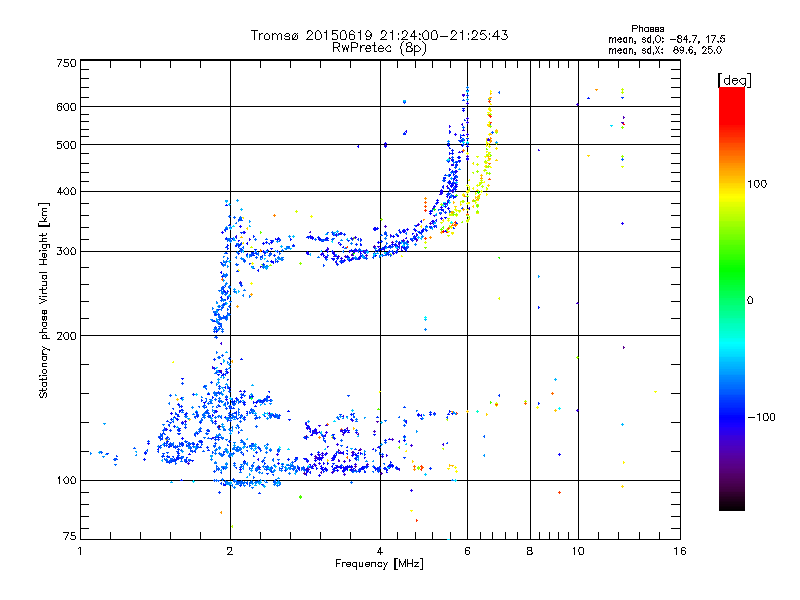Image resolution: width=800 pixels, height=600 pixels.
Task: Click the x-axis tick label '16'
Action: point(680,551)
